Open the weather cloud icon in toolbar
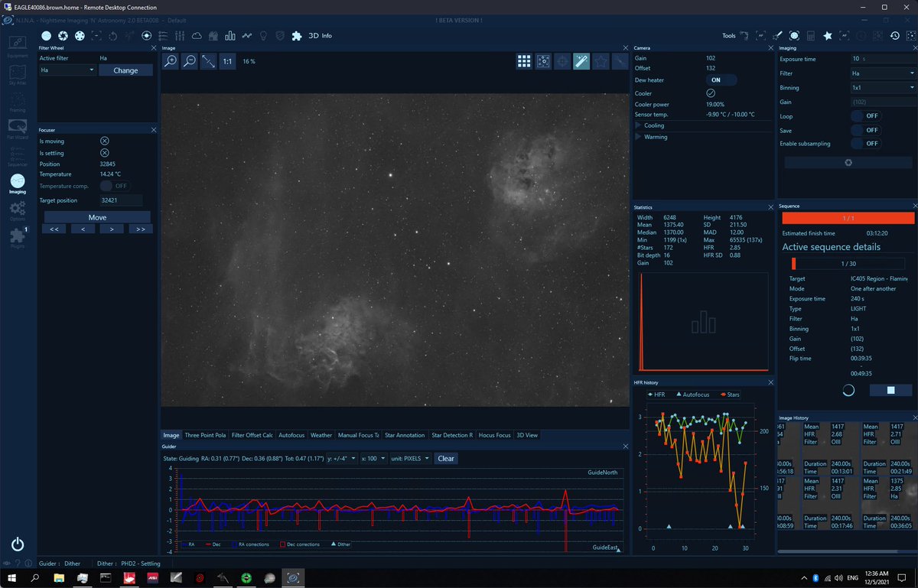The image size is (918, 588). pos(197,35)
